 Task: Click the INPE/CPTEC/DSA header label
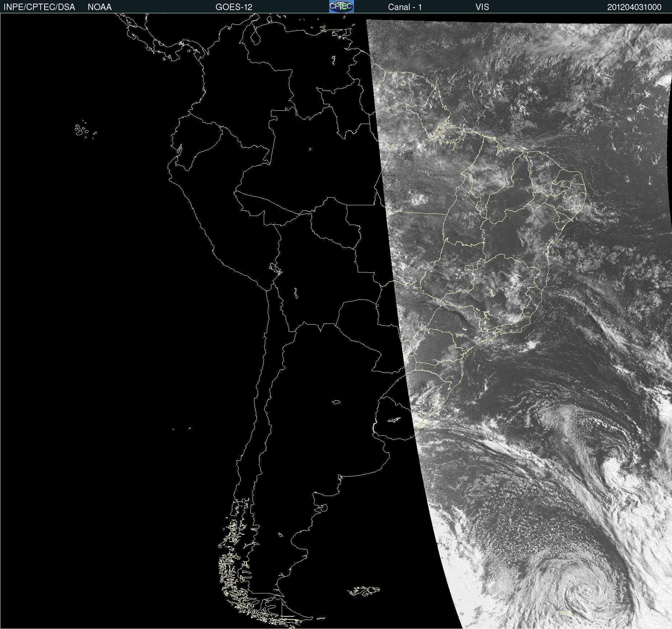click(39, 7)
